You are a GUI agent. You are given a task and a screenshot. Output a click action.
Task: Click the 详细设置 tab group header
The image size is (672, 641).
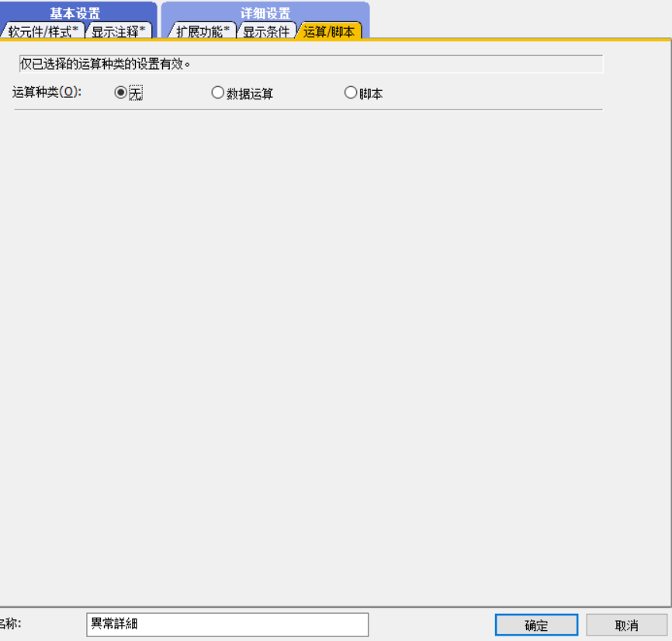click(x=265, y=13)
